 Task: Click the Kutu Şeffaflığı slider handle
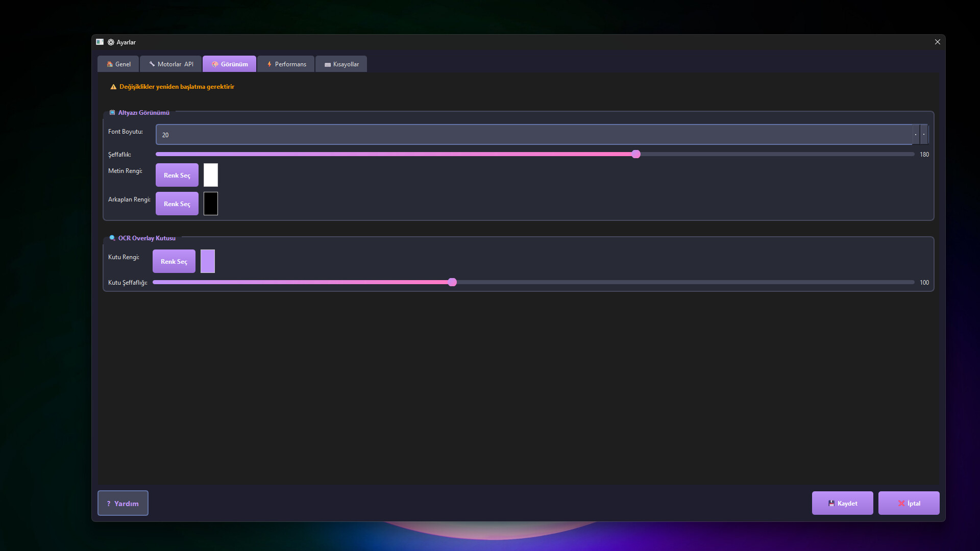click(452, 282)
